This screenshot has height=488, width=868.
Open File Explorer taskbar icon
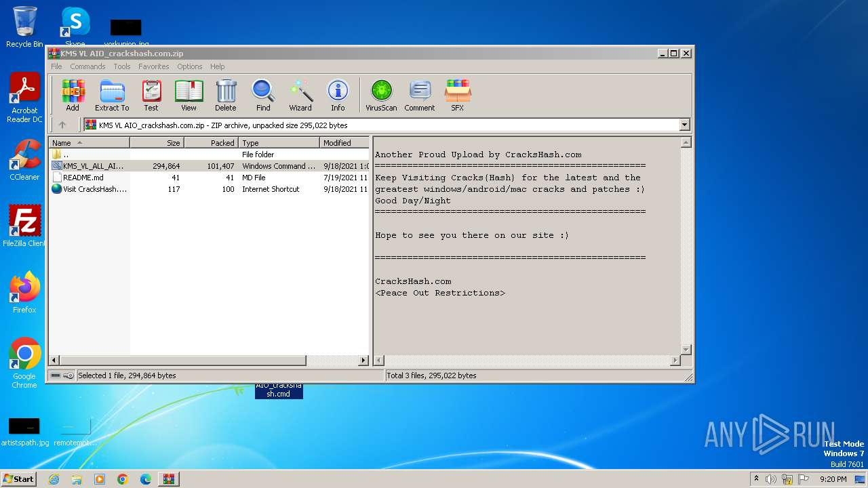pos(77,479)
